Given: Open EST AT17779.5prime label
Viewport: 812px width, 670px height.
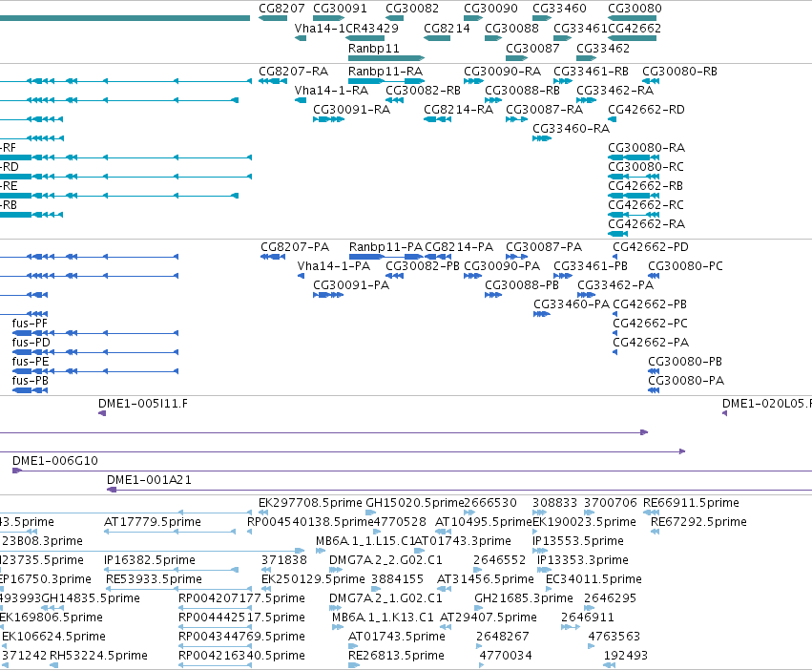Looking at the screenshot, I should [153, 522].
